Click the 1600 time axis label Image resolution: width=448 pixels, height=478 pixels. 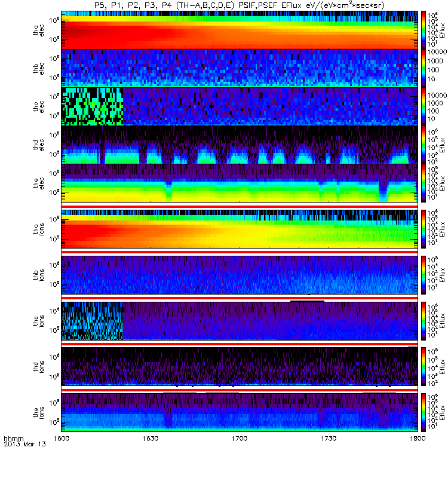click(x=62, y=439)
